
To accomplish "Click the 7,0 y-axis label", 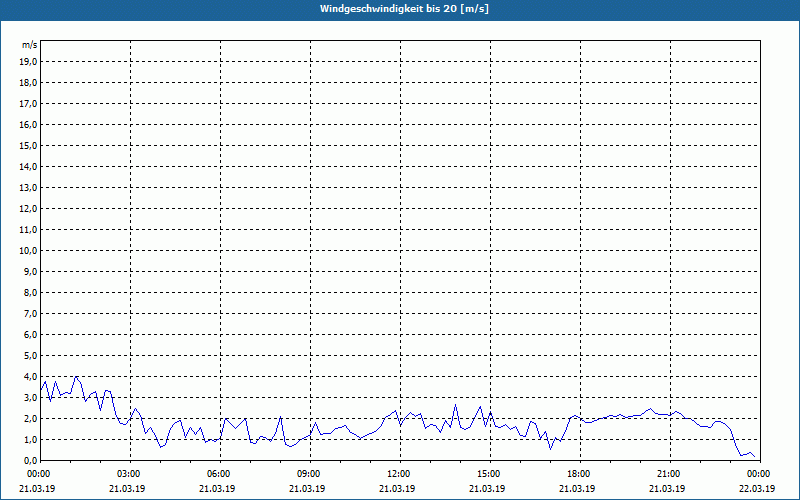I will click(32, 313).
